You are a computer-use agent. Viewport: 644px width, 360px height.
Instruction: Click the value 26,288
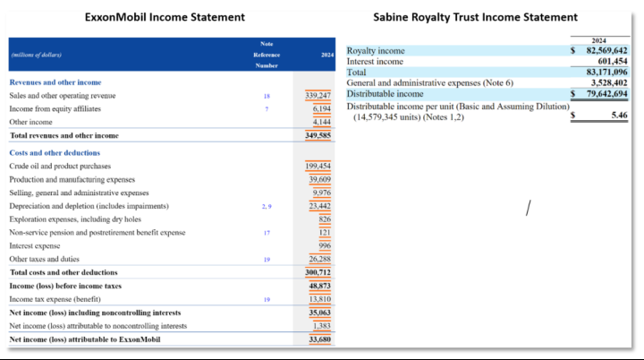320,259
